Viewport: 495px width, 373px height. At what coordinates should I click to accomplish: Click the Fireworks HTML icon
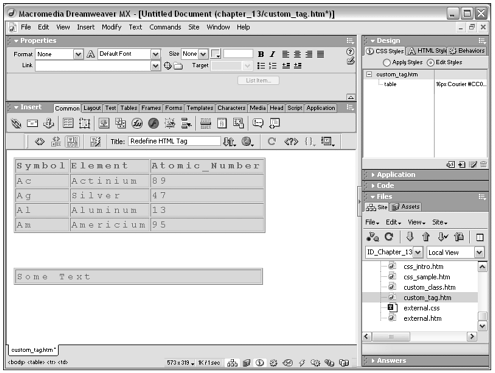[137, 123]
